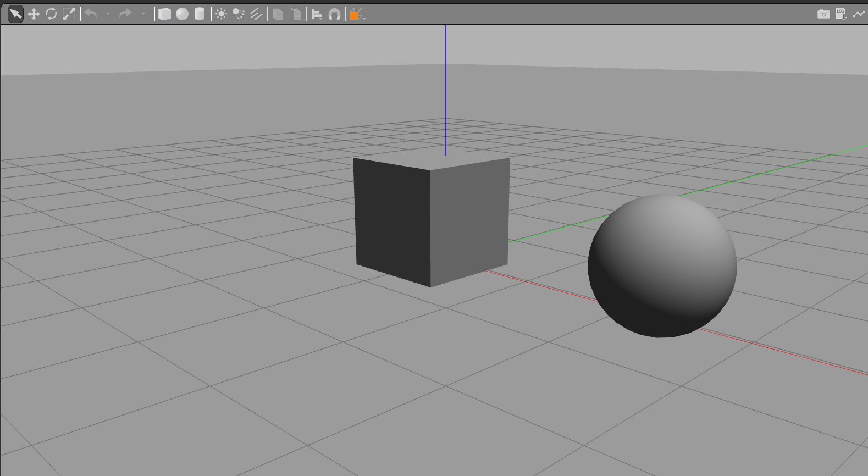Add a Directional light
Viewport: 868px width, 476px height.
tap(256, 14)
